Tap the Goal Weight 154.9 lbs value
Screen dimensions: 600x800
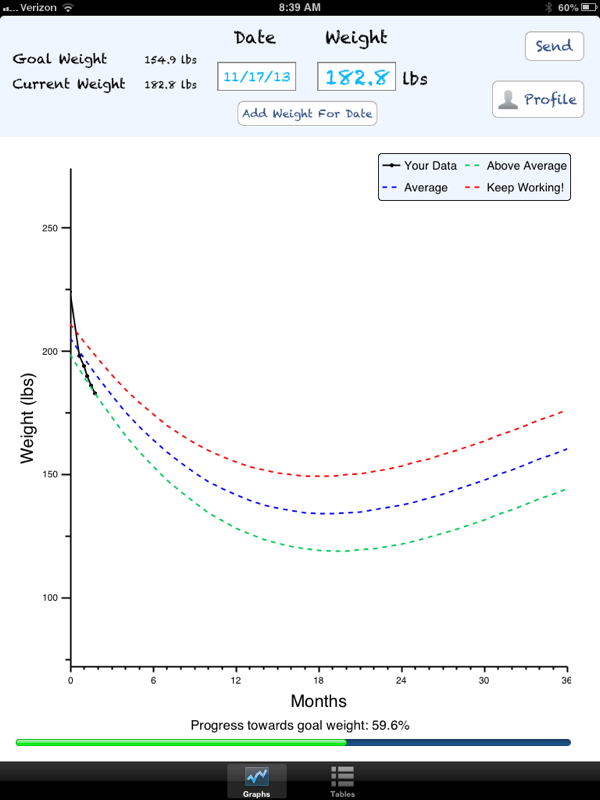[170, 59]
